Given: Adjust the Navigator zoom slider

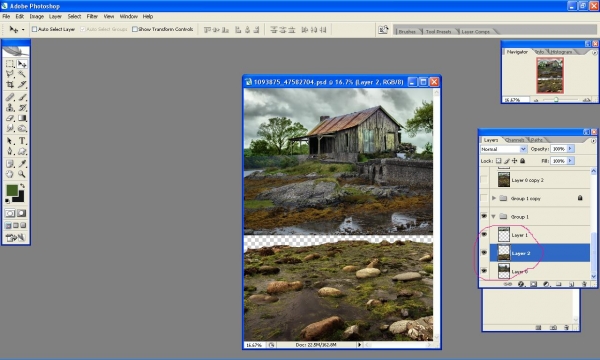Looking at the screenshot, I should click(556, 99).
